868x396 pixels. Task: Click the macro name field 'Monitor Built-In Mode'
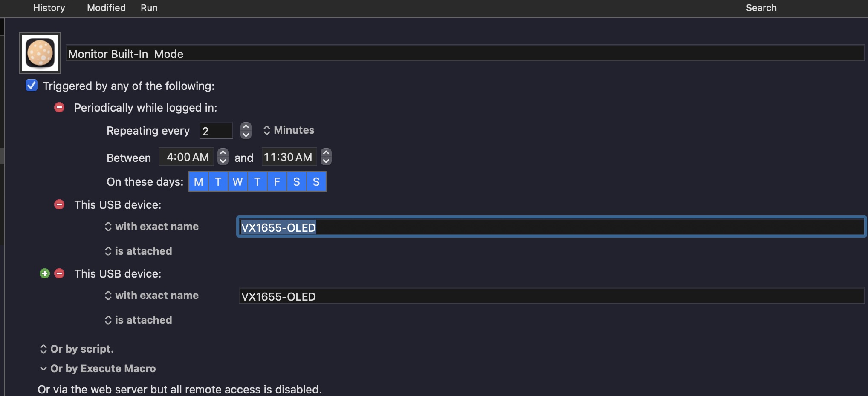(465, 54)
